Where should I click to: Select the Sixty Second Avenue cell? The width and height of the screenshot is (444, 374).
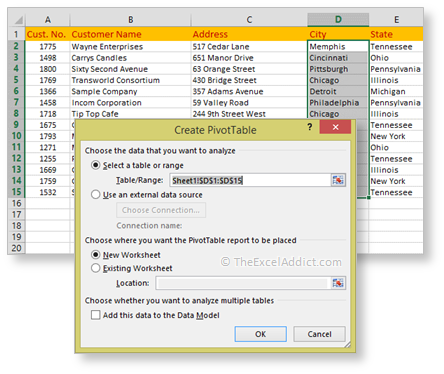pyautogui.click(x=130, y=69)
